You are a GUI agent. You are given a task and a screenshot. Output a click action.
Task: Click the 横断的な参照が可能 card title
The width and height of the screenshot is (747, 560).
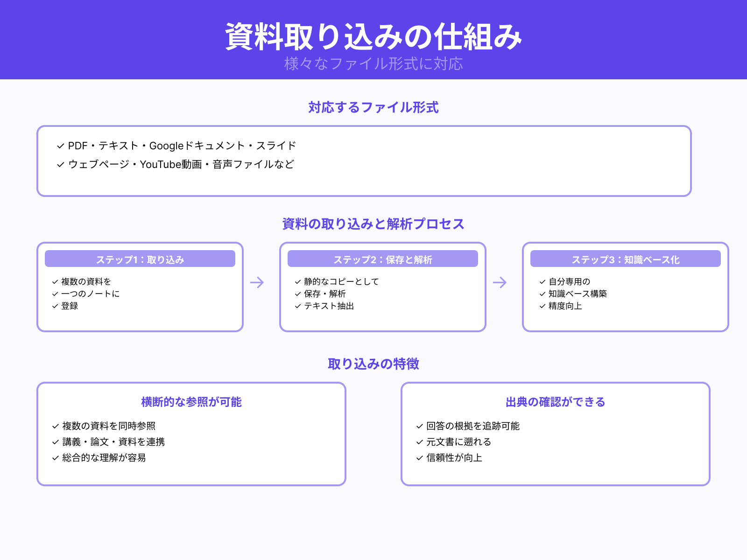[x=191, y=401]
